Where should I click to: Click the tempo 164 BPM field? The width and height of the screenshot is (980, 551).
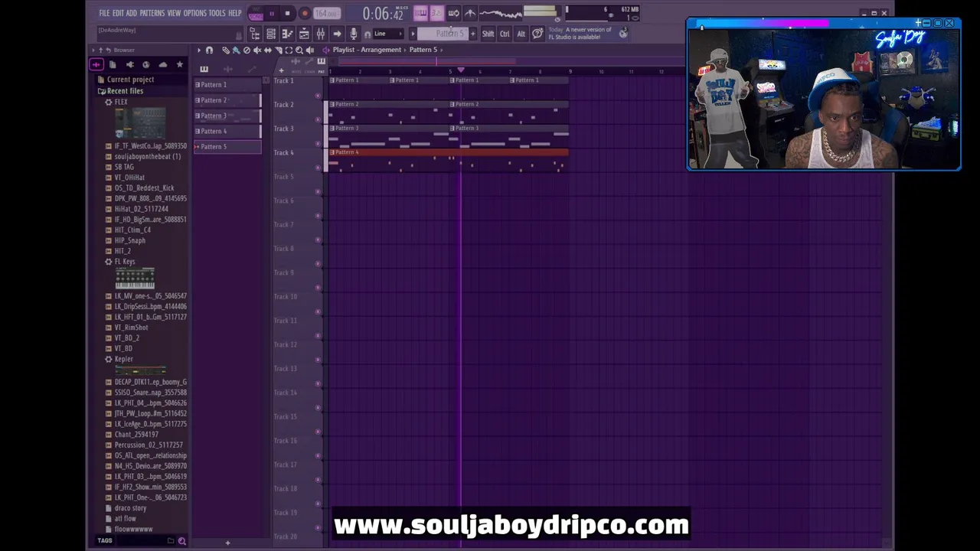point(326,14)
